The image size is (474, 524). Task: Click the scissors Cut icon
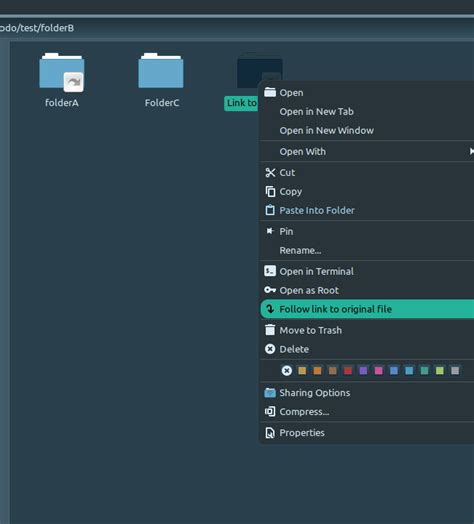(x=270, y=173)
